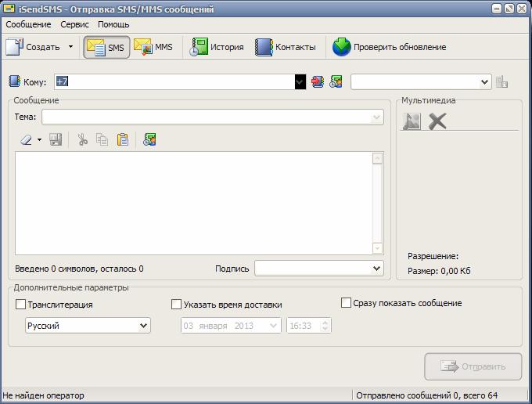Enable Сразу показать сообщение checkbox

346,303
